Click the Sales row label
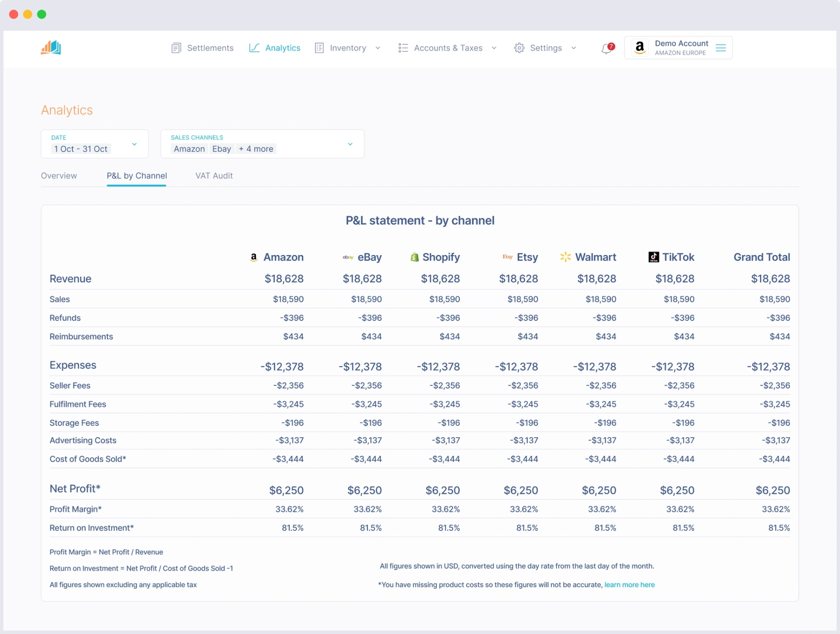840x634 pixels. click(59, 299)
